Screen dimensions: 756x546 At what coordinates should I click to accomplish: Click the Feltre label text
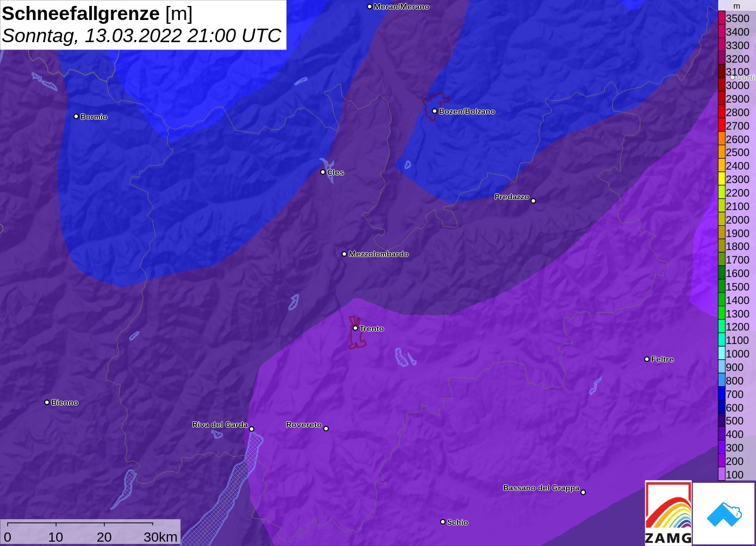click(662, 359)
